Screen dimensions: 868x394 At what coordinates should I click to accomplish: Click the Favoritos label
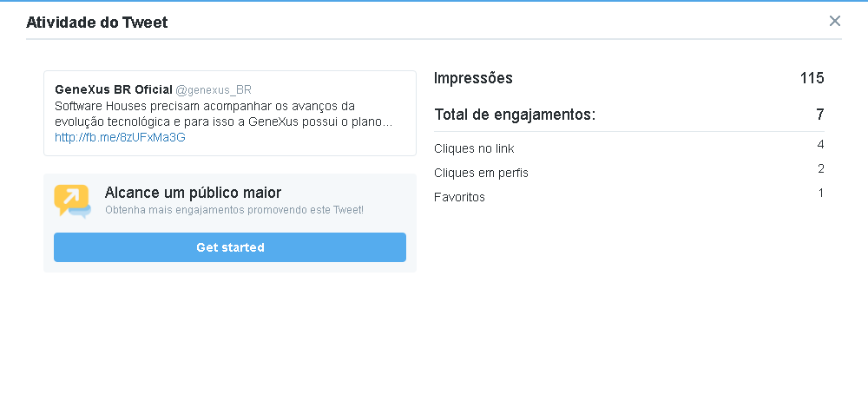(x=459, y=198)
